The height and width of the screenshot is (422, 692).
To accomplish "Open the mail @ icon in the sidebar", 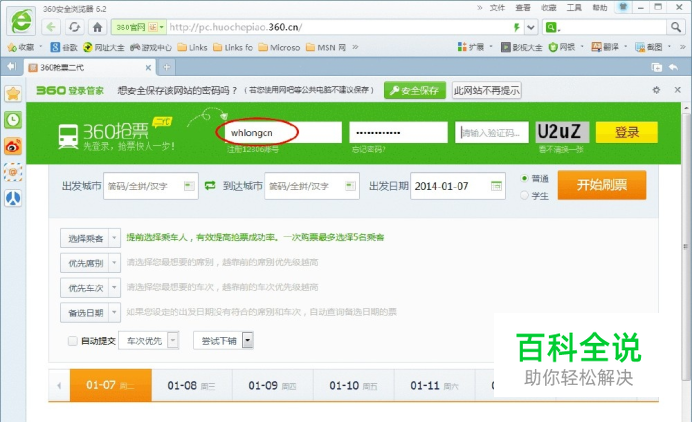I will coord(13,172).
